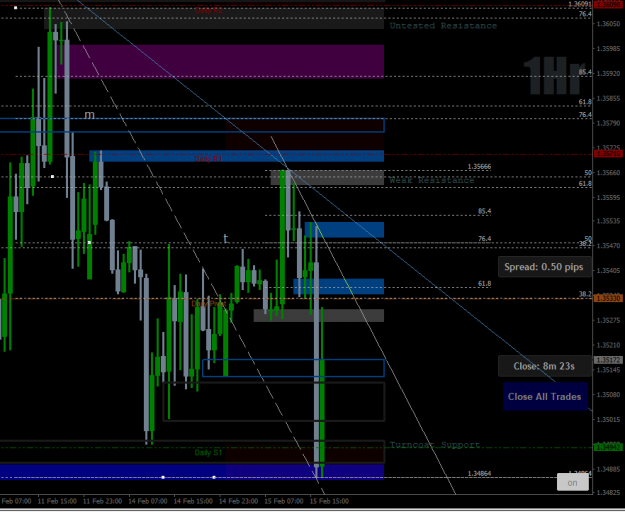
Task: Click the 1.35790 price scale value
Action: click(608, 123)
